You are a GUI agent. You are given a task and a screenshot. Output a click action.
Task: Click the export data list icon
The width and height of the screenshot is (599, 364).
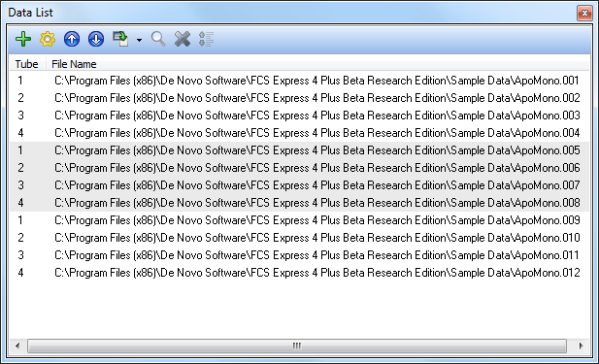pos(120,39)
